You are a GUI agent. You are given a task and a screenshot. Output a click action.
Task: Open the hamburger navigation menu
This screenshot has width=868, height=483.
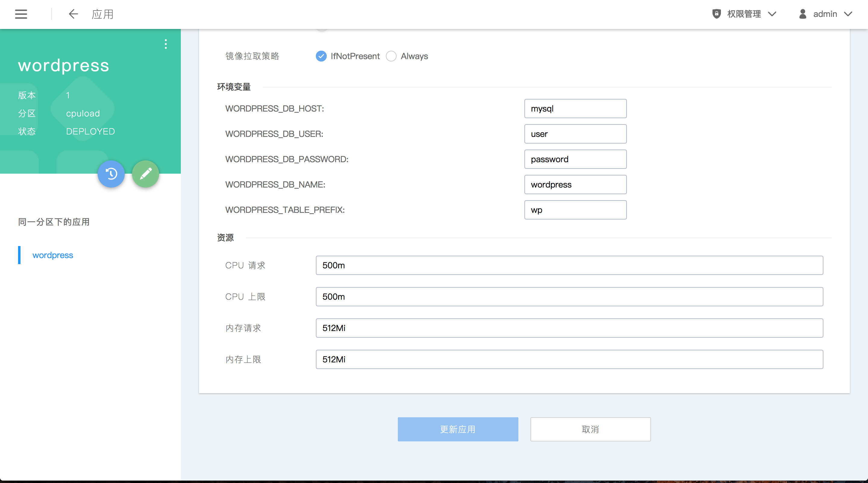pos(21,14)
